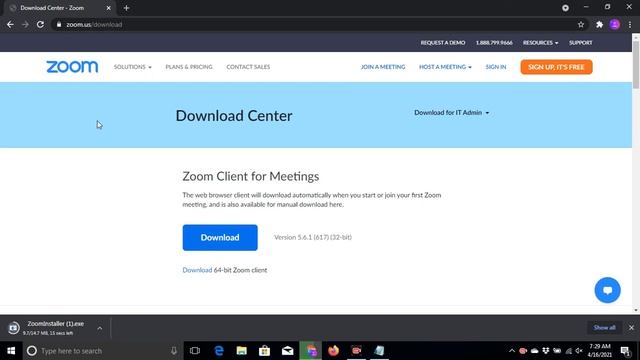This screenshot has width=640, height=360.
Task: Open Request a Demo link
Action: coord(443,42)
